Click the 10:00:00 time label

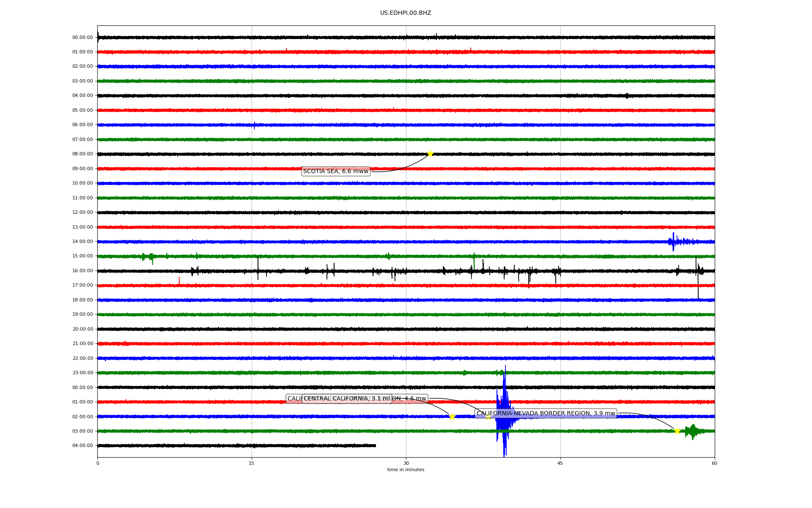(82, 183)
